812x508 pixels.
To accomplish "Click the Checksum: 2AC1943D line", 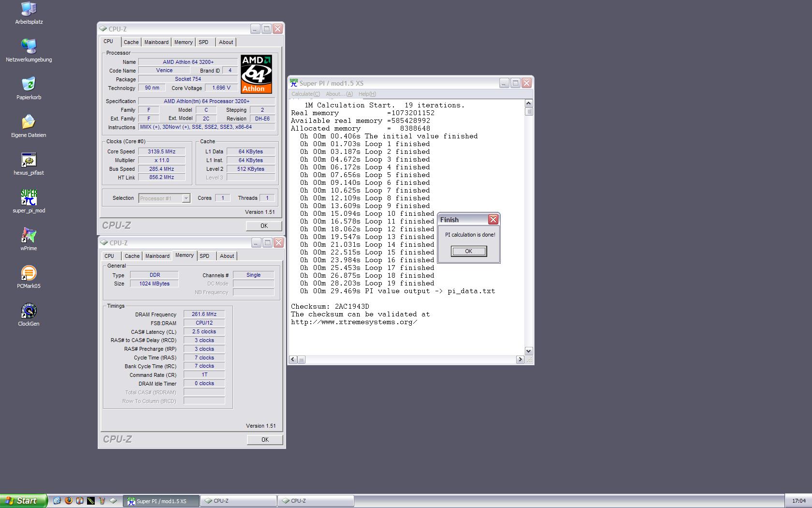I will pyautogui.click(x=330, y=306).
